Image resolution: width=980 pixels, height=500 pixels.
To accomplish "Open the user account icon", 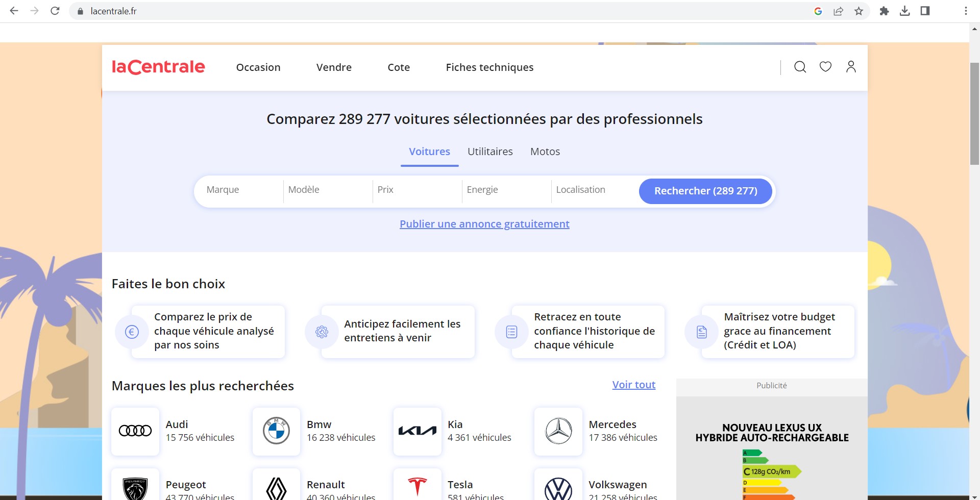I will click(851, 67).
